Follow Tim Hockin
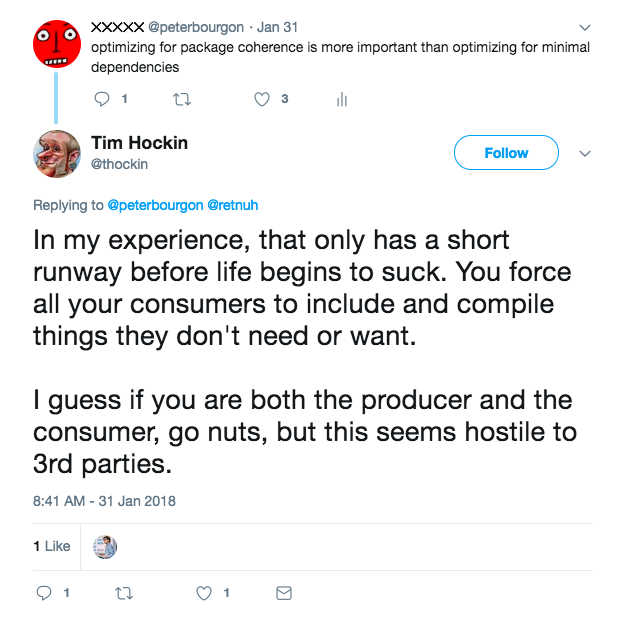 [505, 153]
